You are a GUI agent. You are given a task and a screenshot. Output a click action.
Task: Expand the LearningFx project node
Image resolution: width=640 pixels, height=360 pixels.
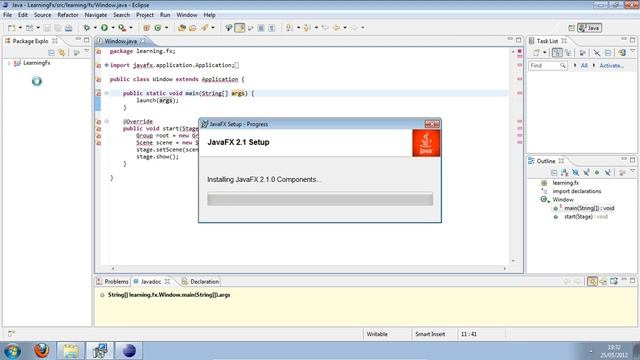tap(9, 63)
